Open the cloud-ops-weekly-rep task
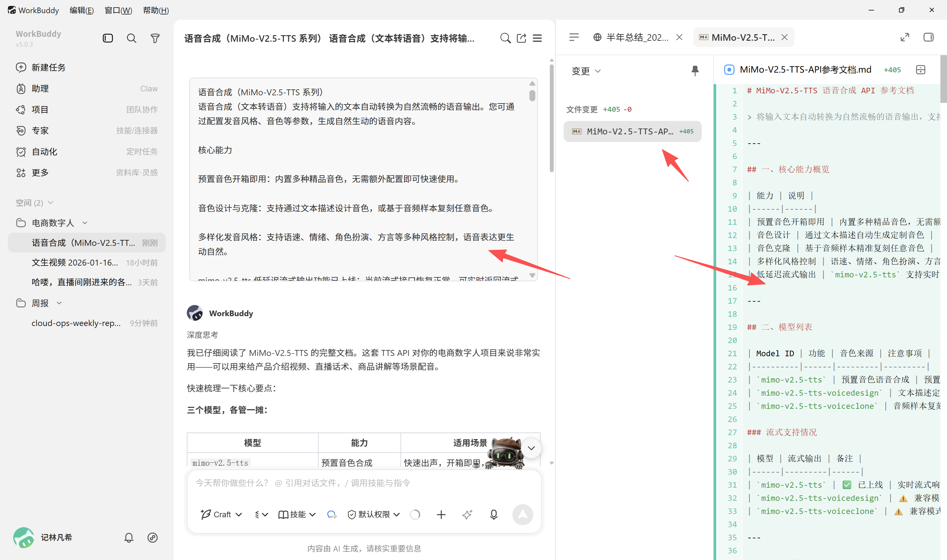The image size is (947, 560). click(87, 323)
